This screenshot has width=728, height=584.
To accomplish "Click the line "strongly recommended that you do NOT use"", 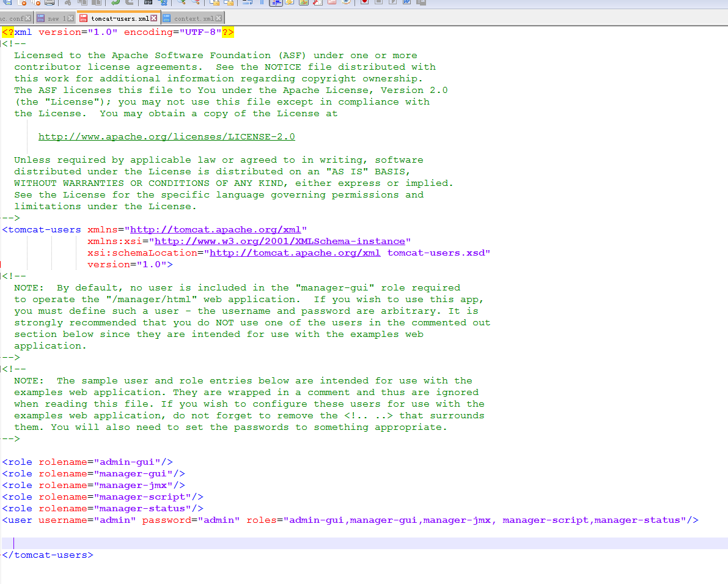I will click(x=252, y=322).
